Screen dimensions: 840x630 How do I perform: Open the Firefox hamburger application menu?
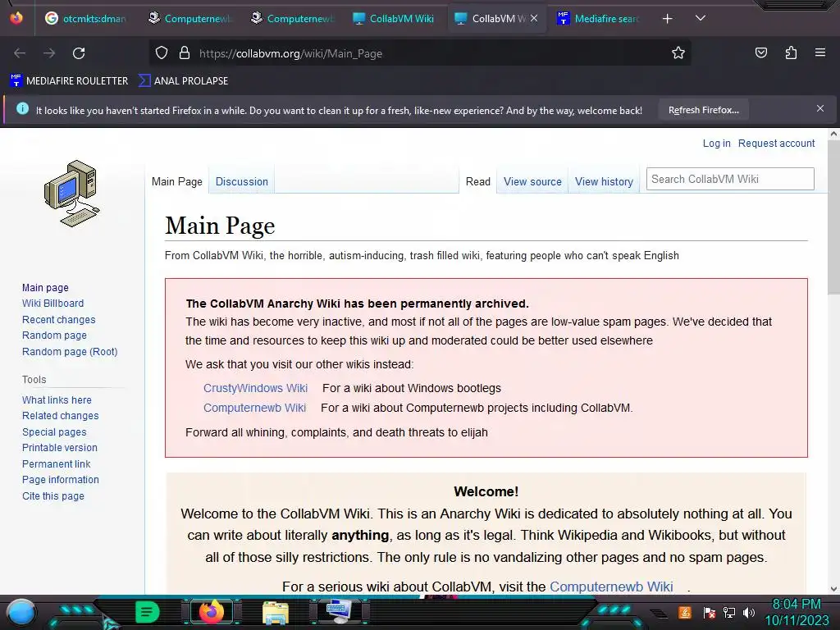(x=820, y=52)
